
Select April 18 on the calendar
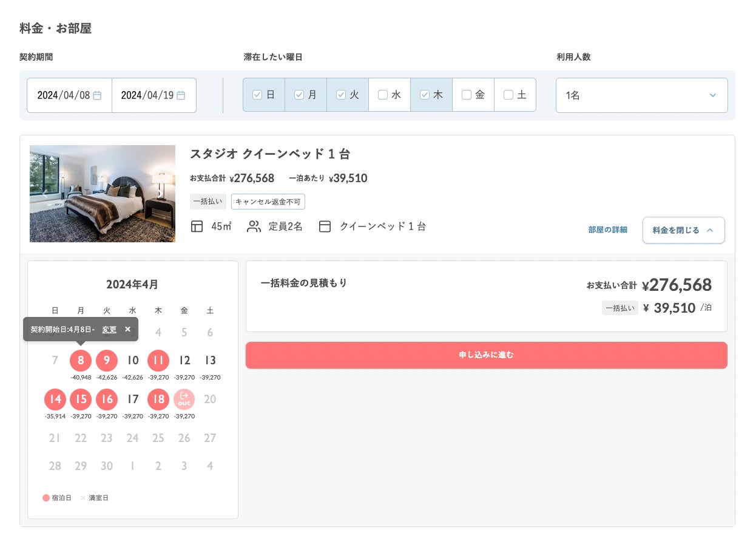pyautogui.click(x=158, y=399)
